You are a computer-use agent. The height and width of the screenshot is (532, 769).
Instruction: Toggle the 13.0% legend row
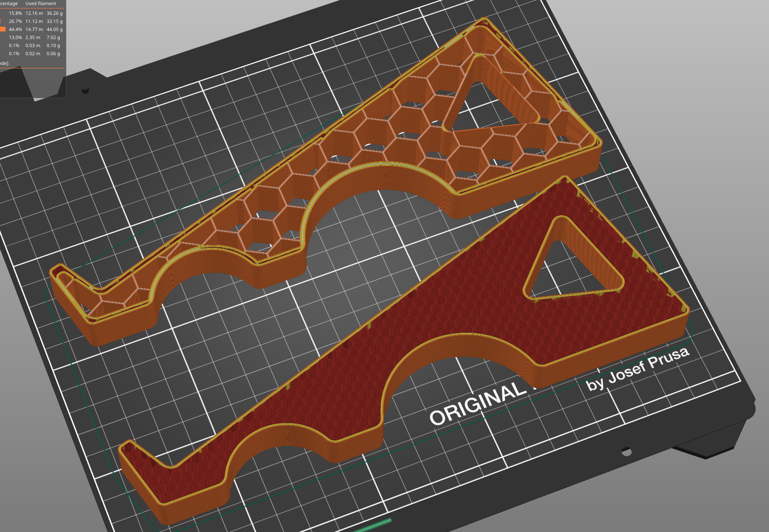click(15, 37)
